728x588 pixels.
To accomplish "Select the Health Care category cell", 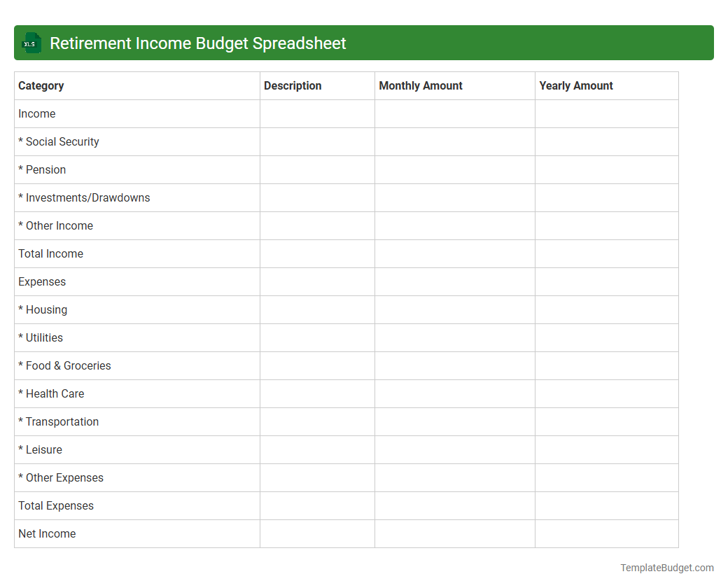I will (51, 393).
